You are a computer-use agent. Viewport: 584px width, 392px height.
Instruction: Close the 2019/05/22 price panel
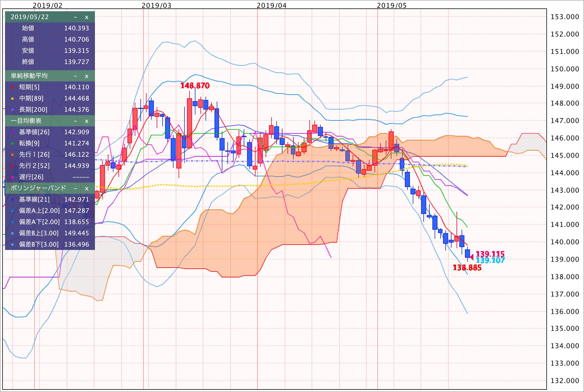[87, 17]
